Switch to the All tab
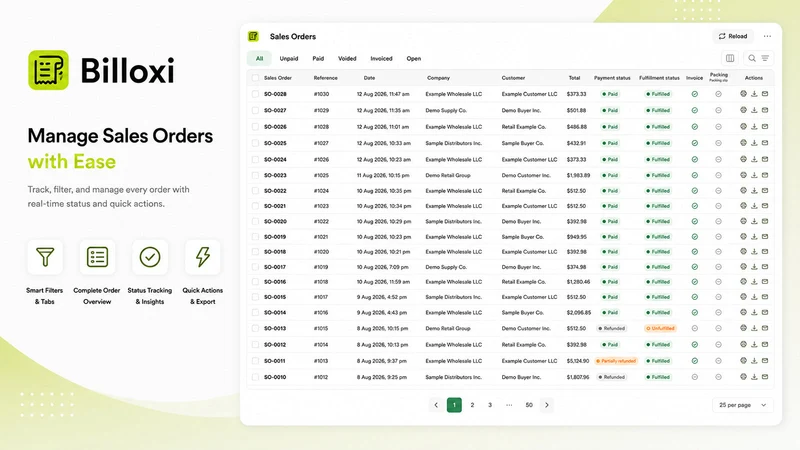This screenshot has width=800, height=450. 259,59
